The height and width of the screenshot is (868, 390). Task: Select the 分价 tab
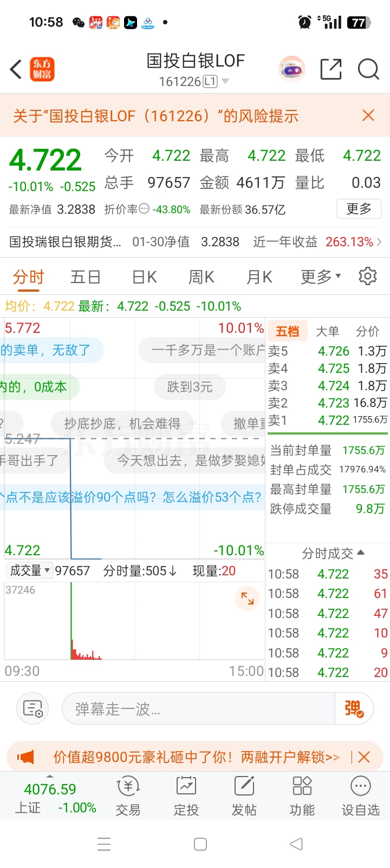(x=368, y=331)
